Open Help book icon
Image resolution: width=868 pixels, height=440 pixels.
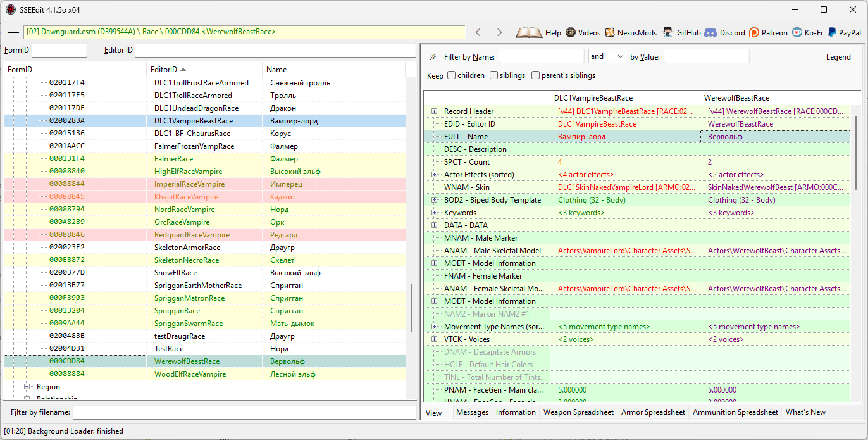529,32
